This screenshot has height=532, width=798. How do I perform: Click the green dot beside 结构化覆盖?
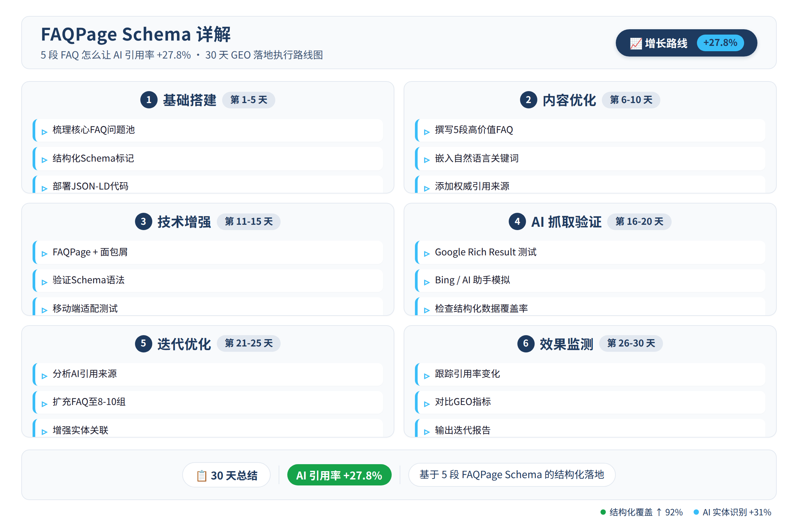(603, 512)
